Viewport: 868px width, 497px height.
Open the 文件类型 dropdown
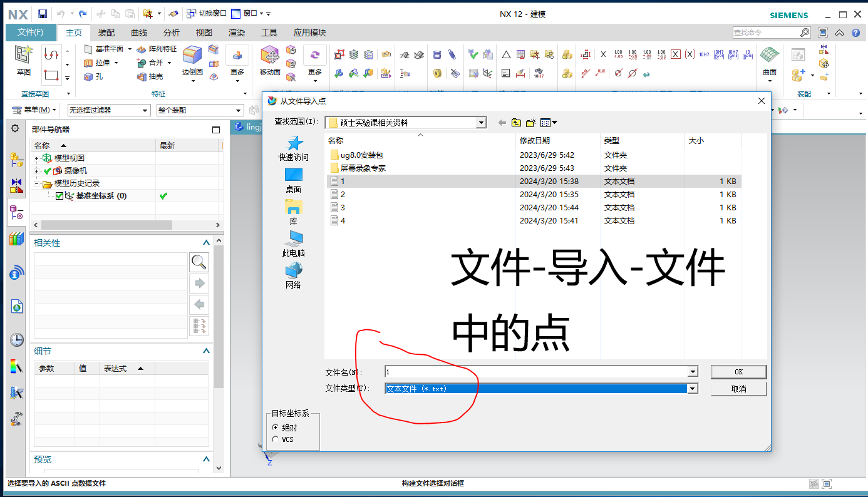click(692, 388)
